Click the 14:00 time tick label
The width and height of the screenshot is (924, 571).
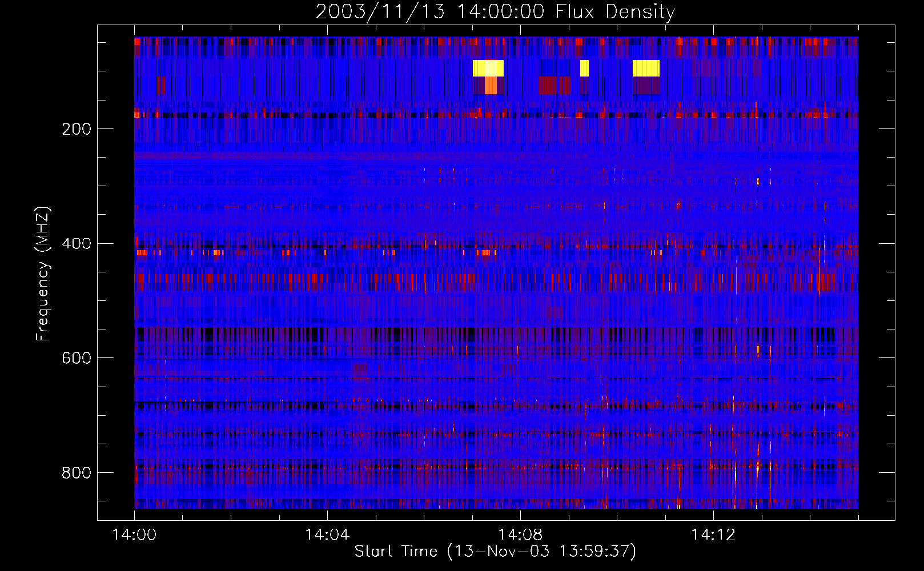click(134, 534)
